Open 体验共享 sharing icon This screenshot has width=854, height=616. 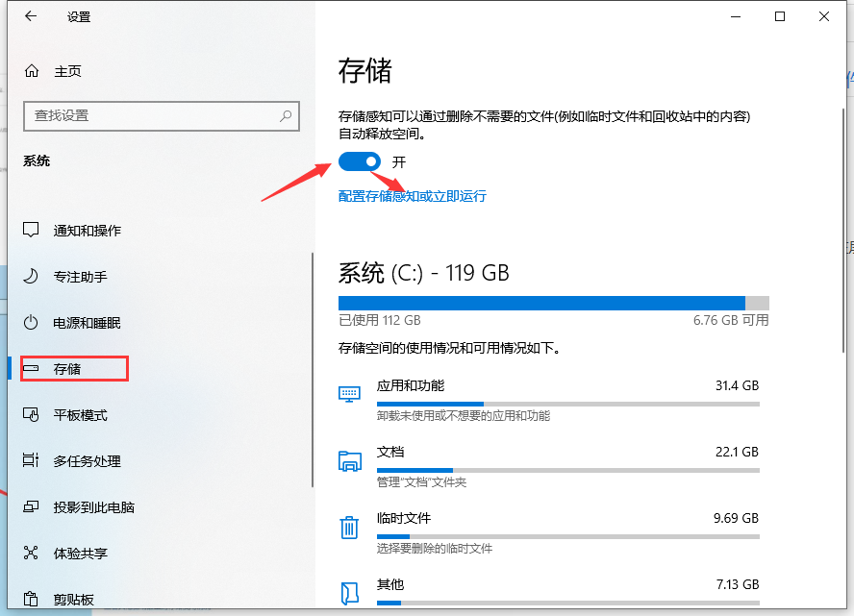(x=32, y=554)
